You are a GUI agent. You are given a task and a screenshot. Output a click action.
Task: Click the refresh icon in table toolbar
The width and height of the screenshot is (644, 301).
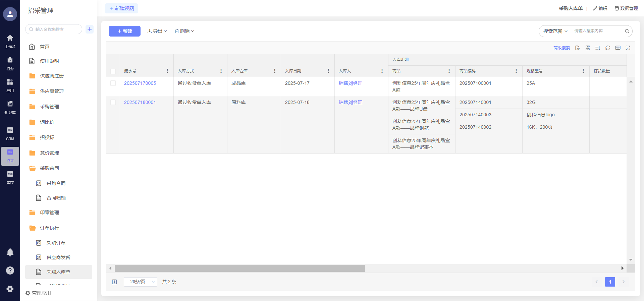(x=607, y=48)
